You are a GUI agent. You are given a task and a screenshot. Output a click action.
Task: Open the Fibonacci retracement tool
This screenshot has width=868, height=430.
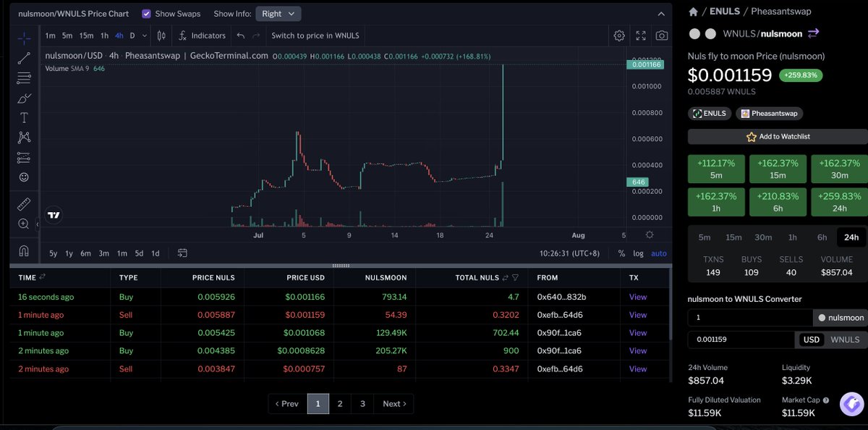pyautogui.click(x=24, y=77)
